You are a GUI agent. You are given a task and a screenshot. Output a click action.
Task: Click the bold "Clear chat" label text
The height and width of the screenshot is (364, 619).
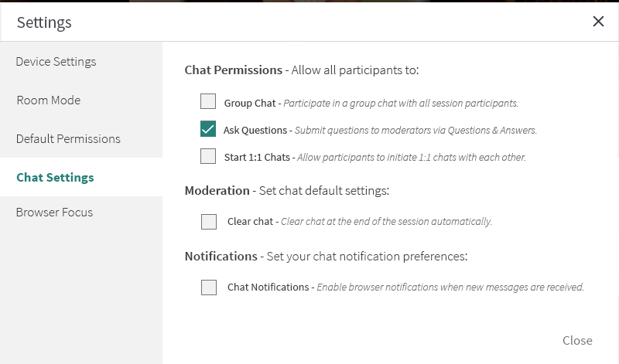tap(250, 222)
